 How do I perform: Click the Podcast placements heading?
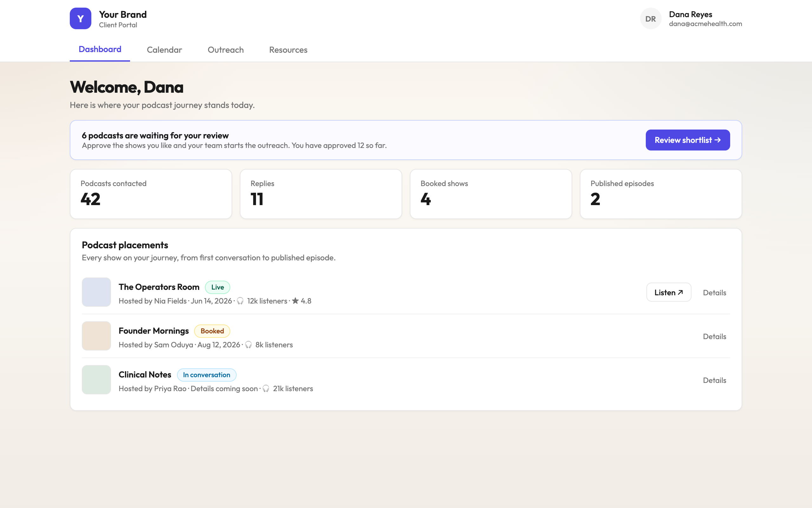pos(125,245)
